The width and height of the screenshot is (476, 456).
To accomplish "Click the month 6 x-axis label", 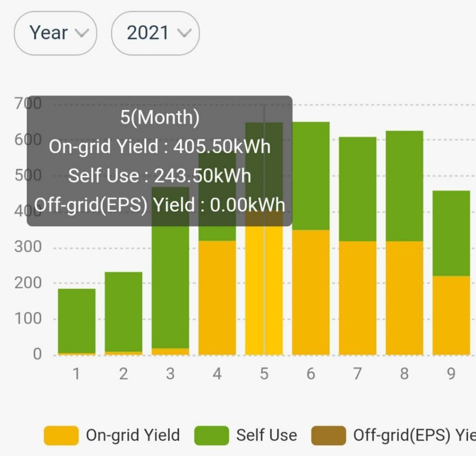I will pos(311,374).
